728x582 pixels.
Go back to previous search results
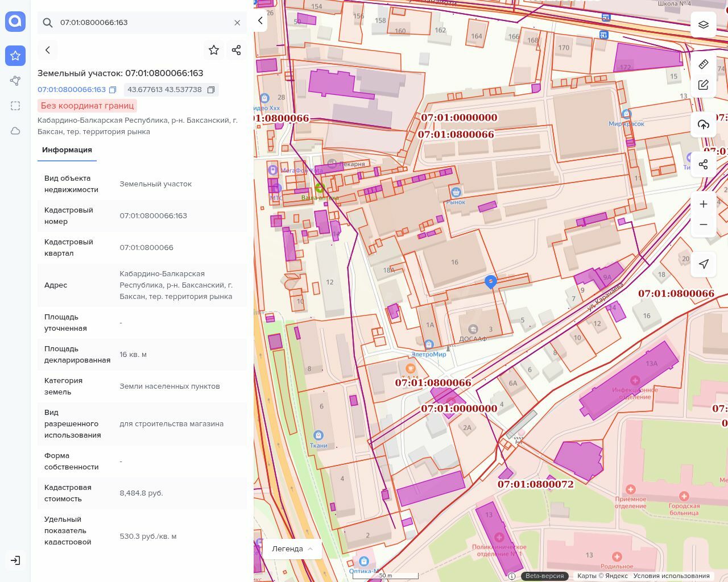(x=48, y=50)
